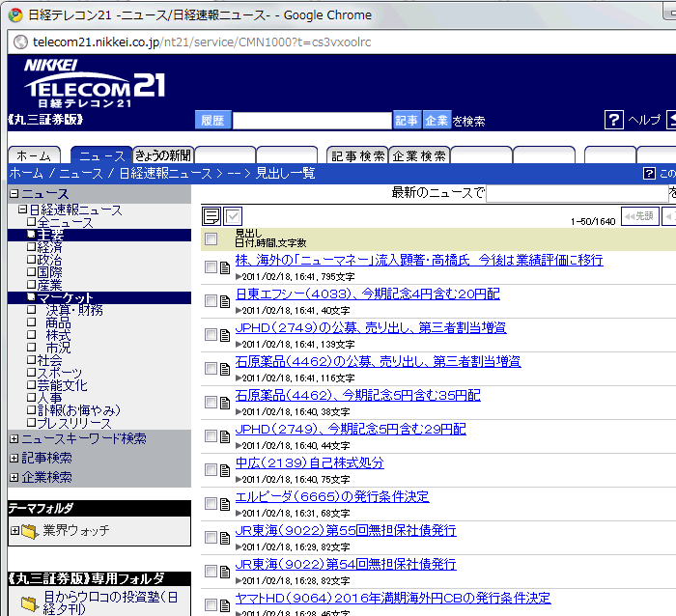
Task: Check the box for 石原薬品(4462)の公募 headline
Action: pyautogui.click(x=211, y=368)
